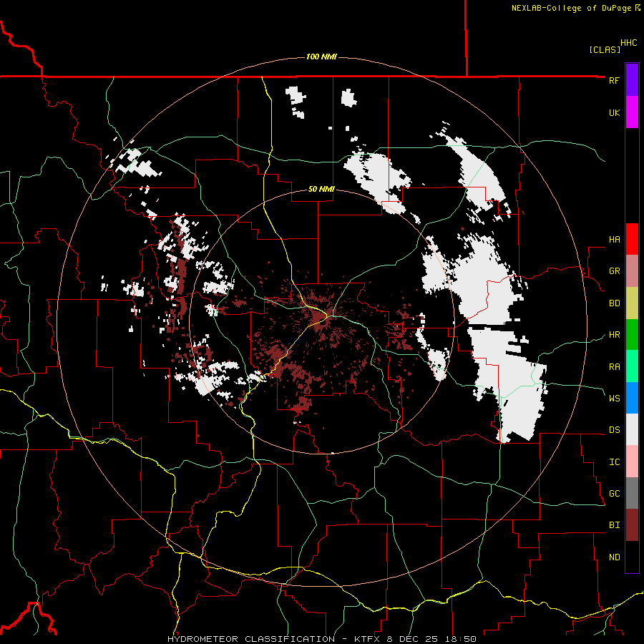The image size is (644, 644).
Task: Click the HR legend label
Action: click(614, 335)
